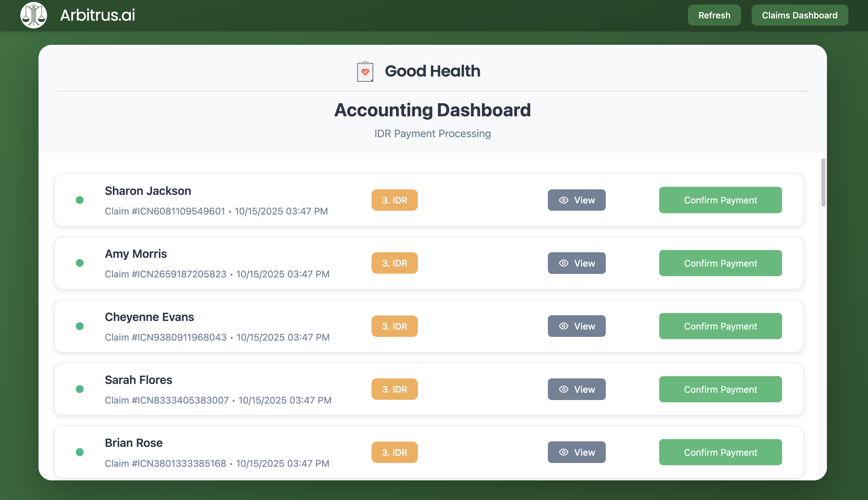
Task: Toggle the green status dot for Amy Morris
Action: click(80, 263)
